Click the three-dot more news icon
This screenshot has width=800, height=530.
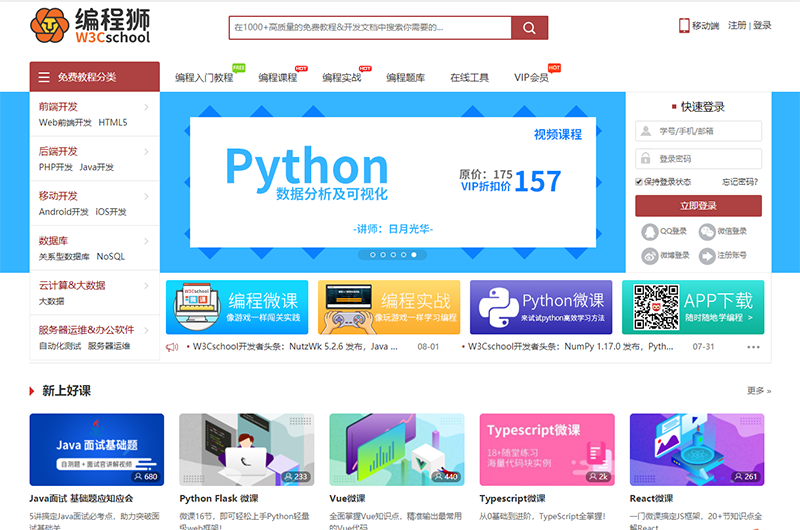[x=754, y=347]
